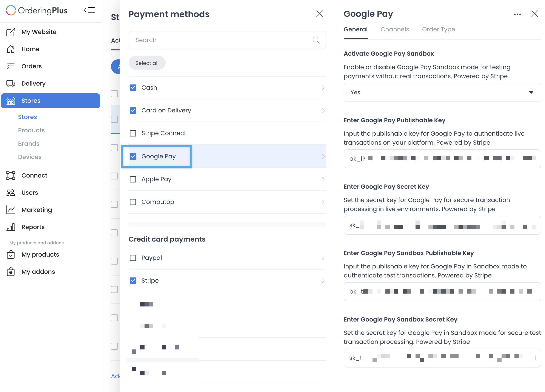The height and width of the screenshot is (392, 545).
Task: Open Google Pay more options menu
Action: [x=517, y=14]
